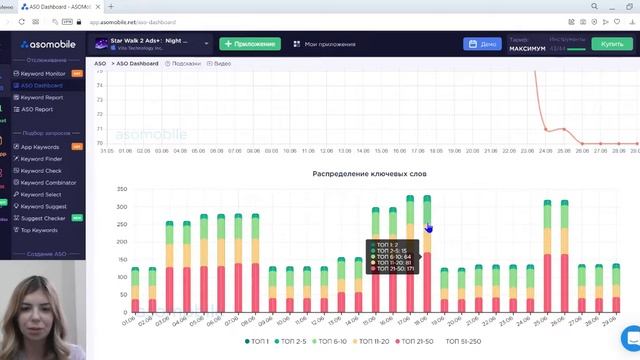Open the Keyword Finder tool
This screenshot has width=640, height=360.
tap(41, 159)
